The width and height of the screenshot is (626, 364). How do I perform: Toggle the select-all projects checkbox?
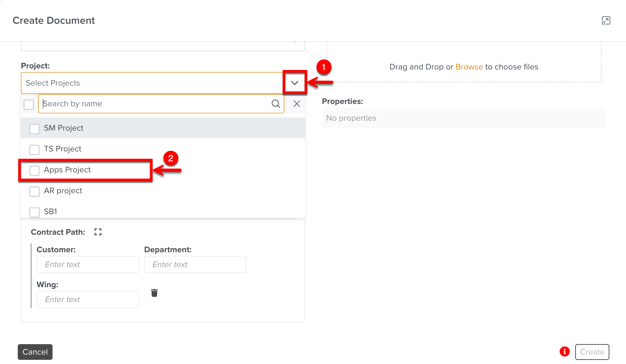(x=29, y=104)
